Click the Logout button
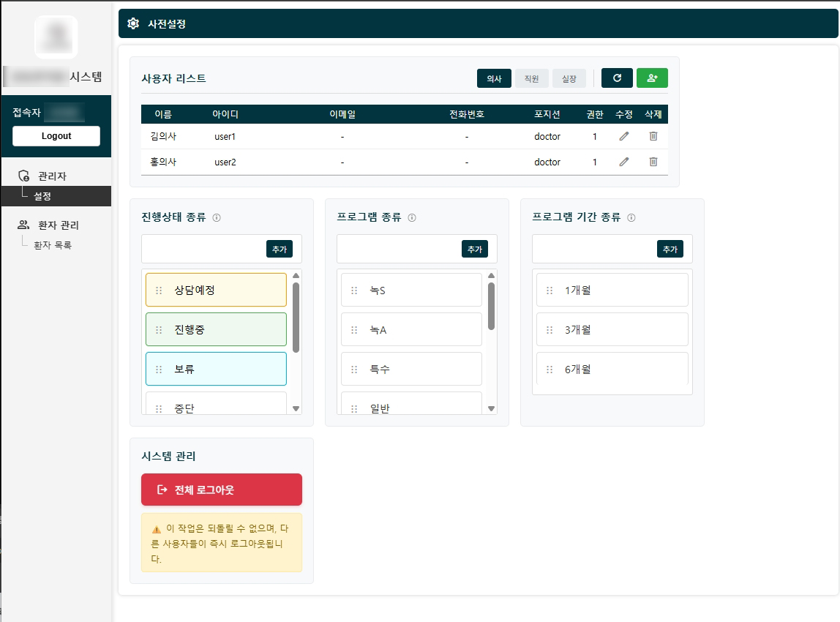Viewport: 840px width, 622px height. [x=56, y=135]
